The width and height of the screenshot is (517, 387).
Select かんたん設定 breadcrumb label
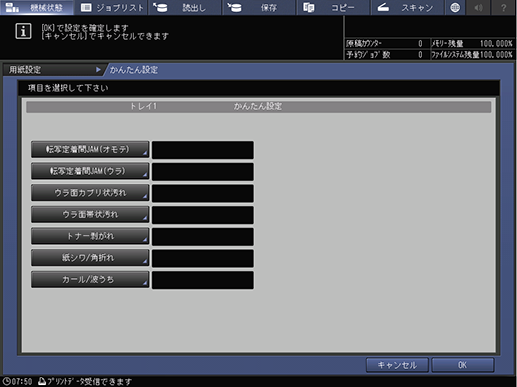pos(134,70)
